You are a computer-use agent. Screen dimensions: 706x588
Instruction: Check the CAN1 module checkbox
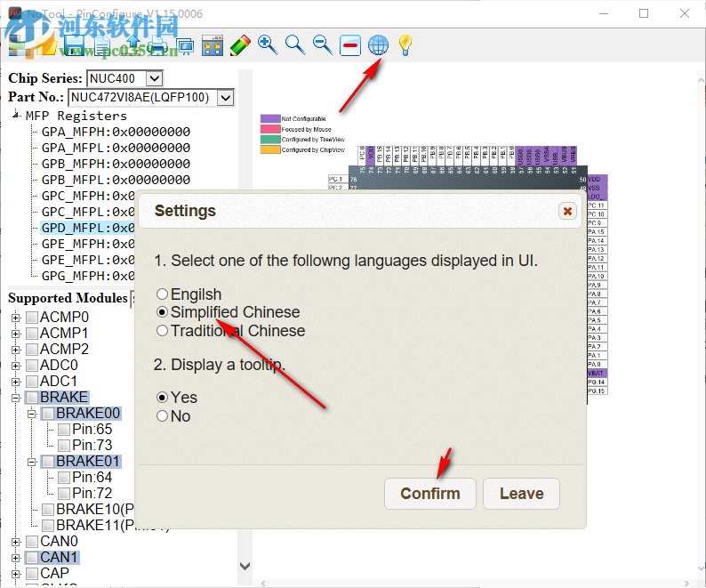pos(32,558)
